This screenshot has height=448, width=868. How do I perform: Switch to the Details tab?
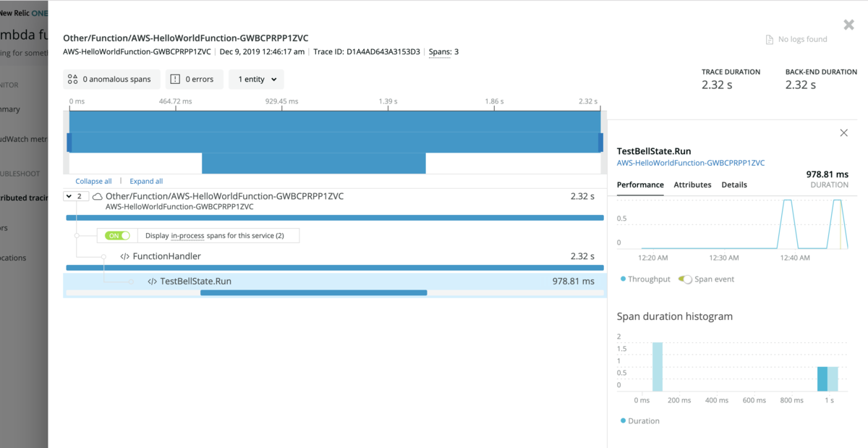coord(734,185)
